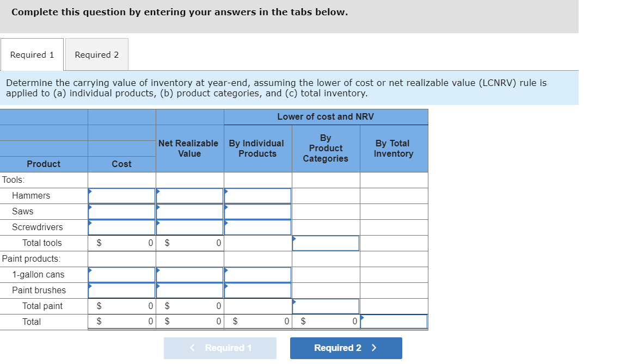Click the blue flag marker in Hammers cost cell
The width and height of the screenshot is (626, 364).
89,192
